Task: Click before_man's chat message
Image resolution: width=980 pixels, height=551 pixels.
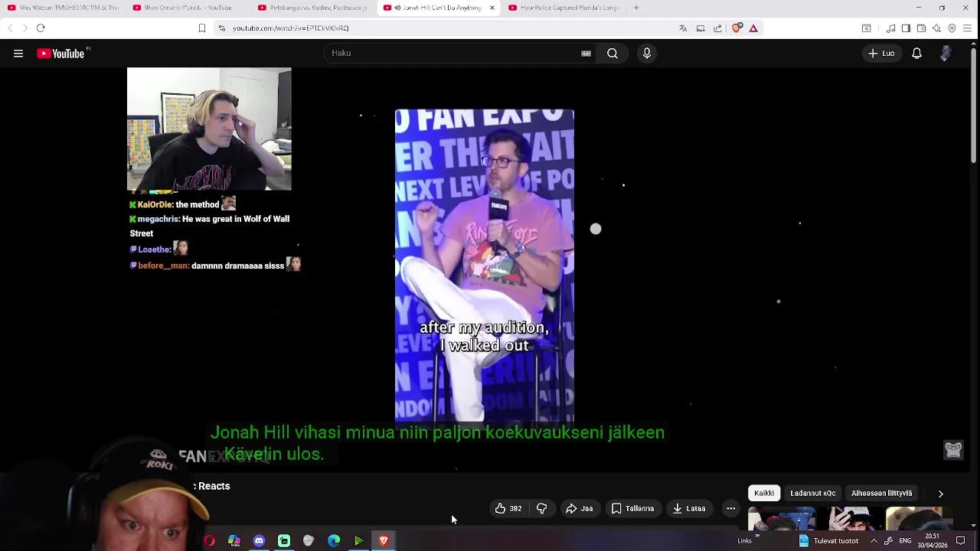Action: pyautogui.click(x=215, y=265)
